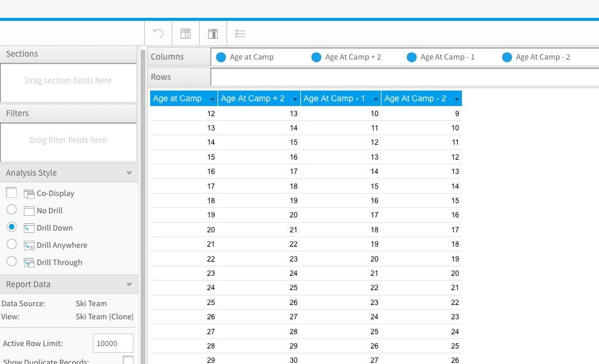Click the column-highlight table toolbar icon
599x364 pixels.
click(x=213, y=33)
